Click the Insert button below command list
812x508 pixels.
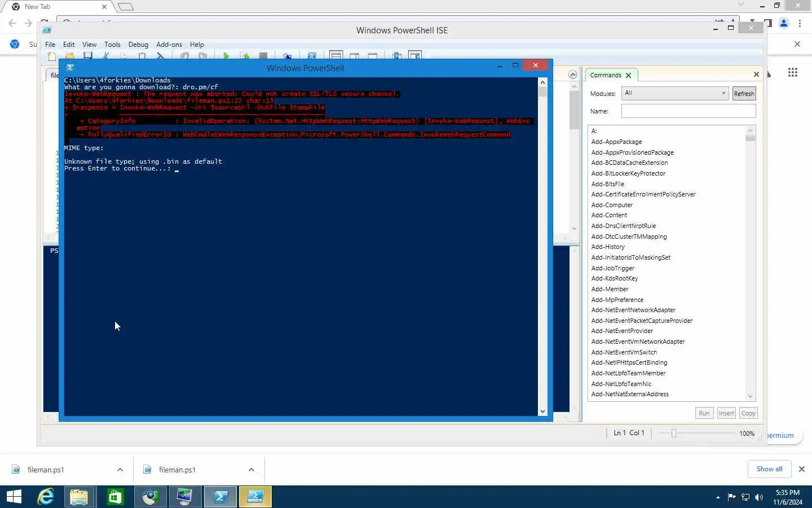coord(726,413)
